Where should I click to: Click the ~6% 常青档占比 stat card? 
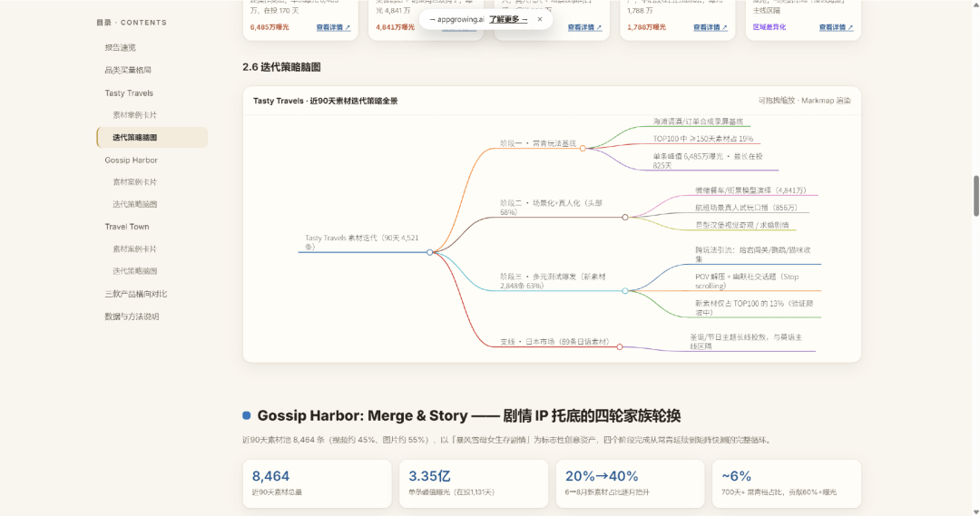click(x=786, y=484)
